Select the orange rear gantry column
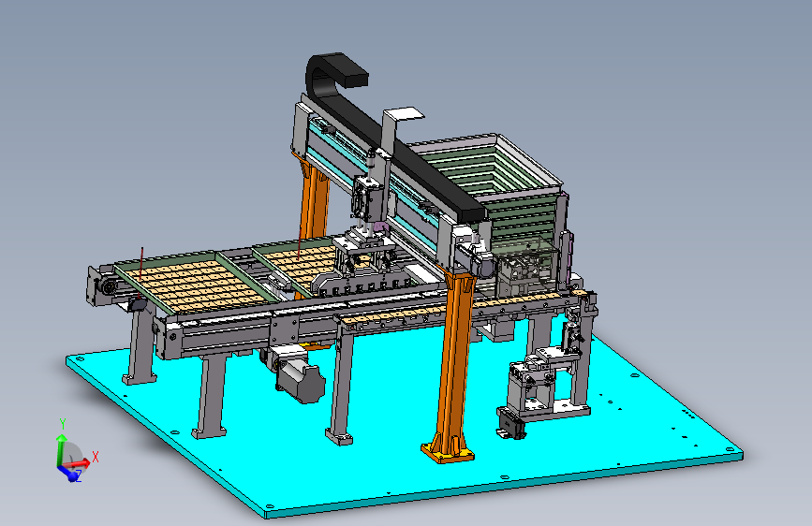The height and width of the screenshot is (526, 812). (x=314, y=199)
